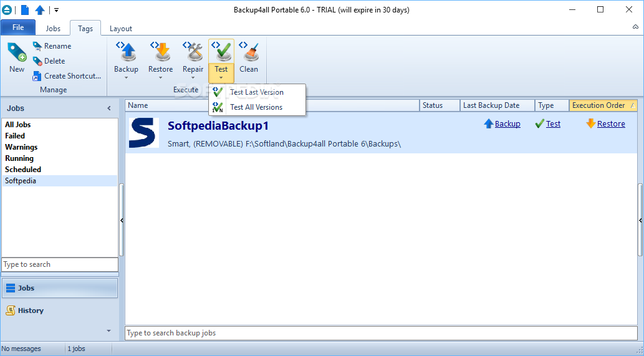Image resolution: width=644 pixels, height=356 pixels.
Task: Choose Test Last Version from menu
Action: (x=257, y=92)
